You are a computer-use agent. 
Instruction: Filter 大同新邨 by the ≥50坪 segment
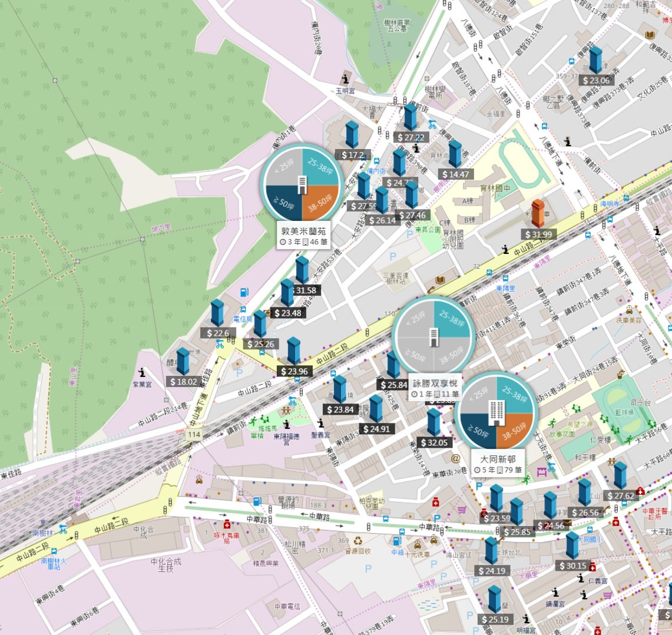[x=478, y=431]
